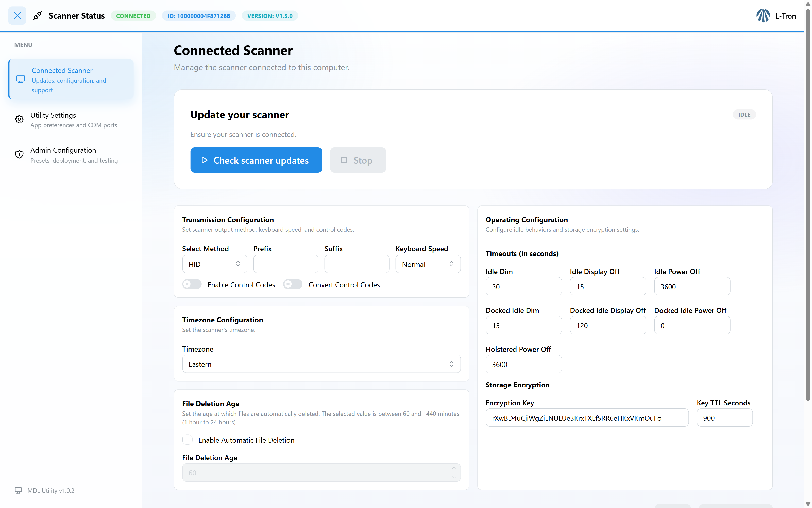812x508 pixels.
Task: Click the Connected Scanner monitor icon
Action: pyautogui.click(x=21, y=79)
